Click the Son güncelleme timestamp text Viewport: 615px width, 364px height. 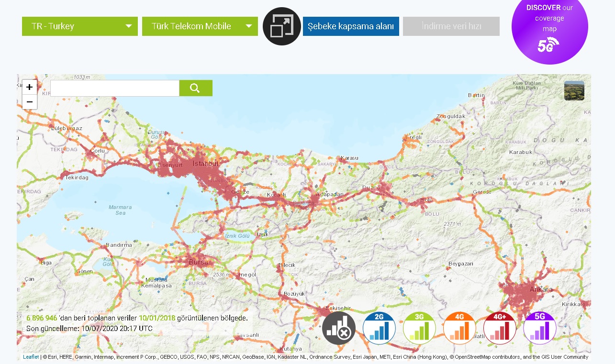(x=89, y=329)
